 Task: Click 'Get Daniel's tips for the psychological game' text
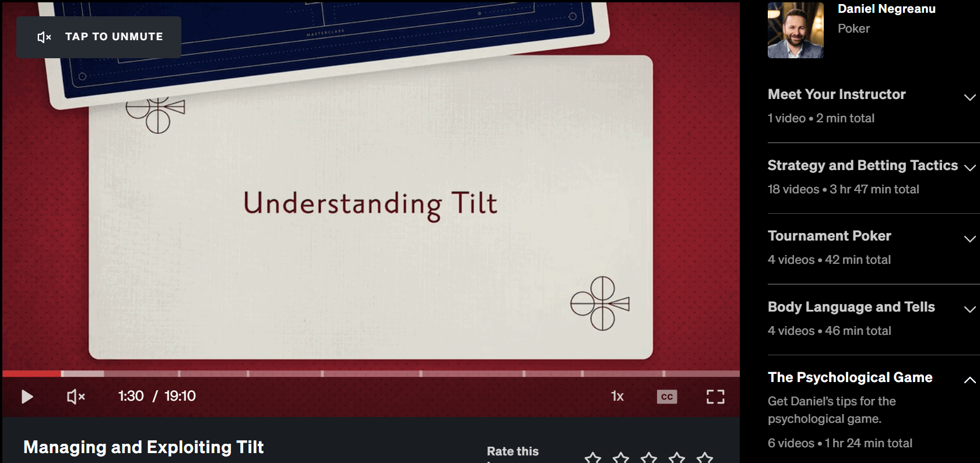click(832, 410)
